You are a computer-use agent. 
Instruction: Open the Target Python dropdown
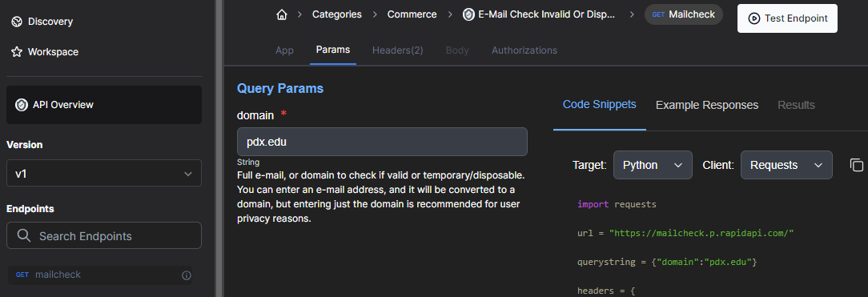coord(653,165)
